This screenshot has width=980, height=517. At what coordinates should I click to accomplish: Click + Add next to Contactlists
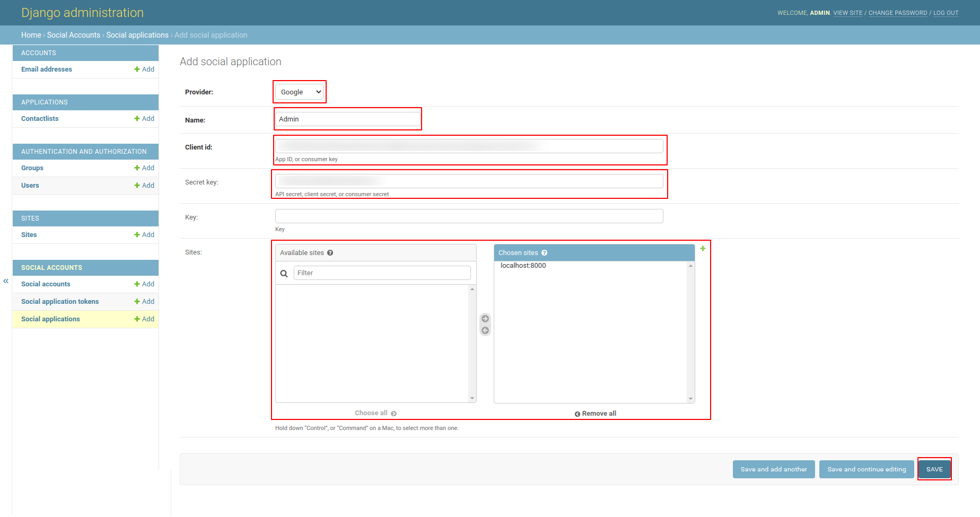(x=144, y=118)
